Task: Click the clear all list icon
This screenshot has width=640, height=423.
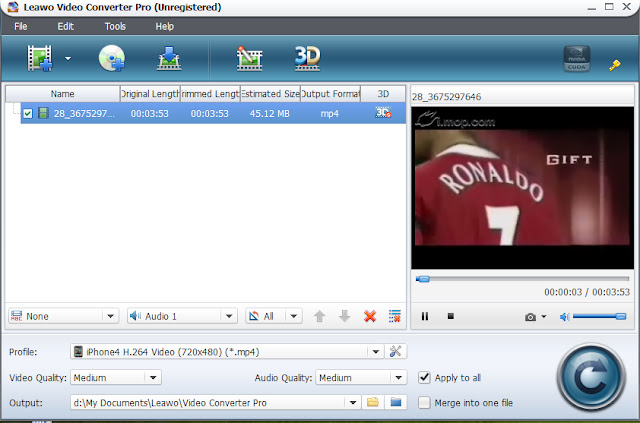Action: pyautogui.click(x=395, y=316)
